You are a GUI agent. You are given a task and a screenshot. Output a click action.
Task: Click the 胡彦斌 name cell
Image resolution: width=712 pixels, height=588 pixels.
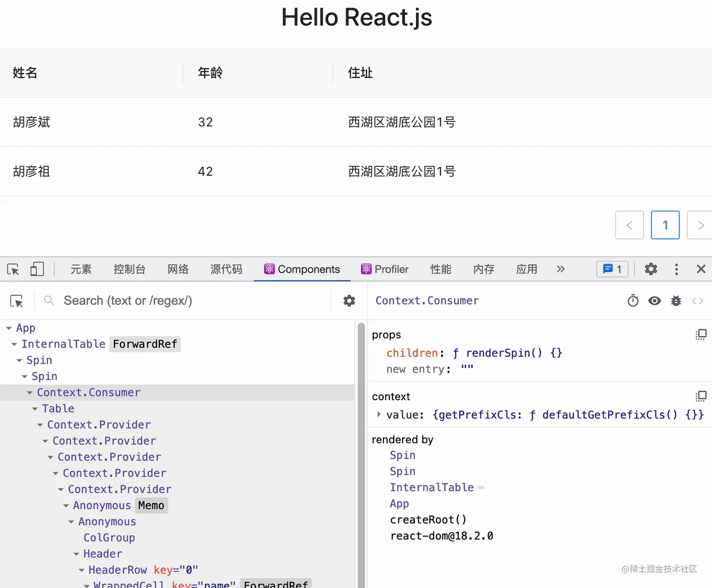(x=32, y=122)
